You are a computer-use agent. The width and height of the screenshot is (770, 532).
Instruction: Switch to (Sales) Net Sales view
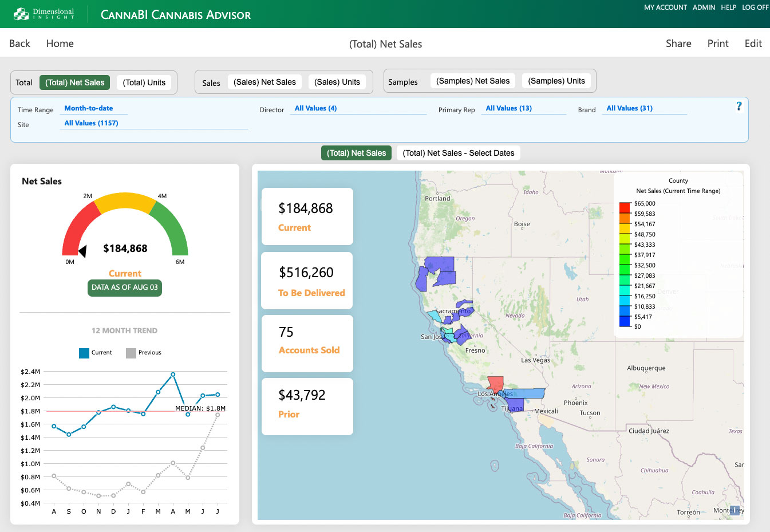point(264,82)
